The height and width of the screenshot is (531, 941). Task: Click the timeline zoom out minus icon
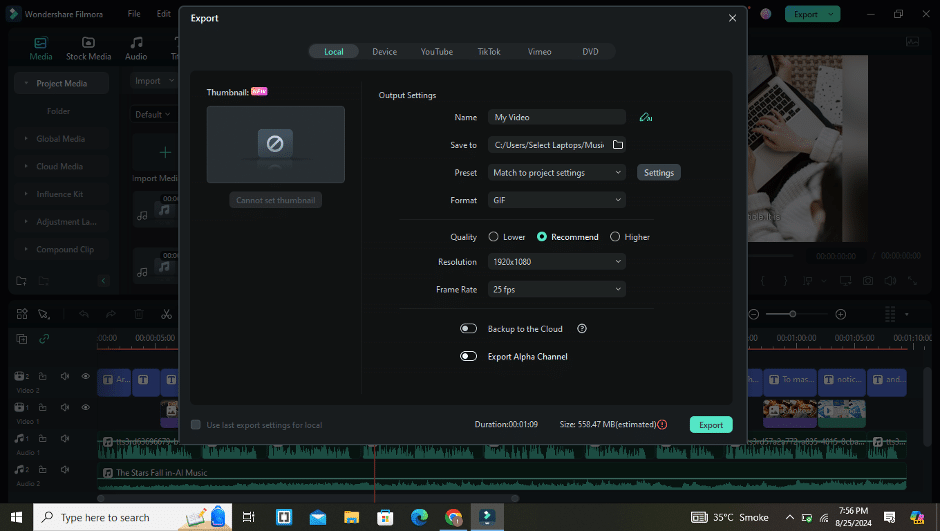point(754,314)
